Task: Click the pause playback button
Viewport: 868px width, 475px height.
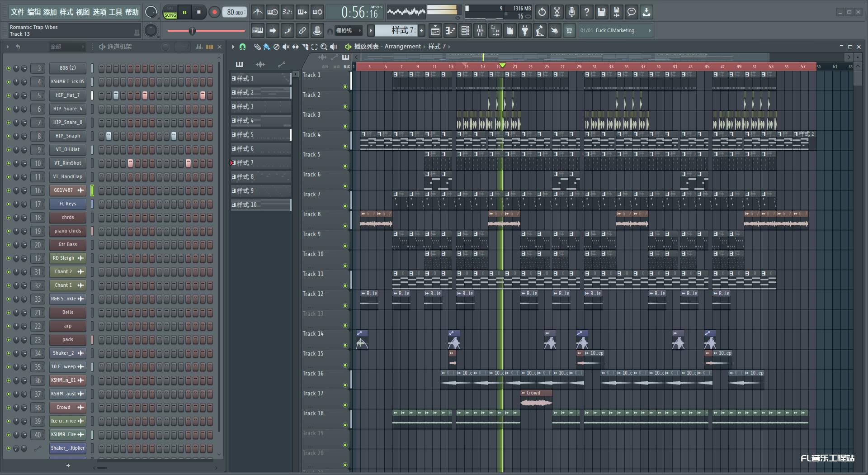Action: click(184, 12)
